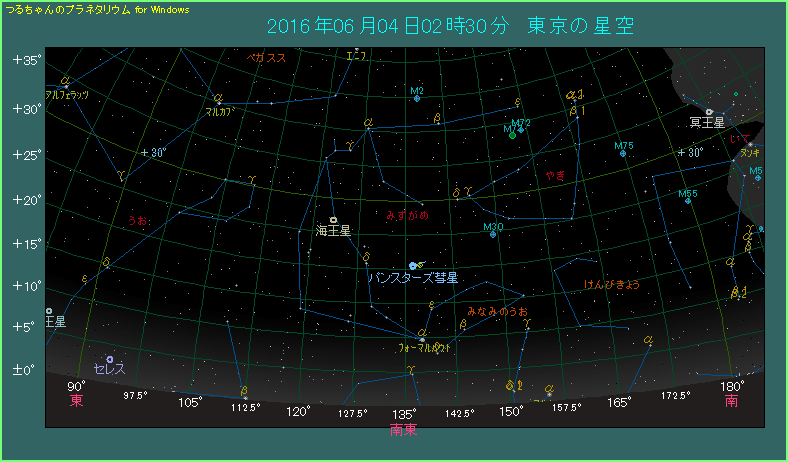Click the 南東 direction label

(x=404, y=430)
